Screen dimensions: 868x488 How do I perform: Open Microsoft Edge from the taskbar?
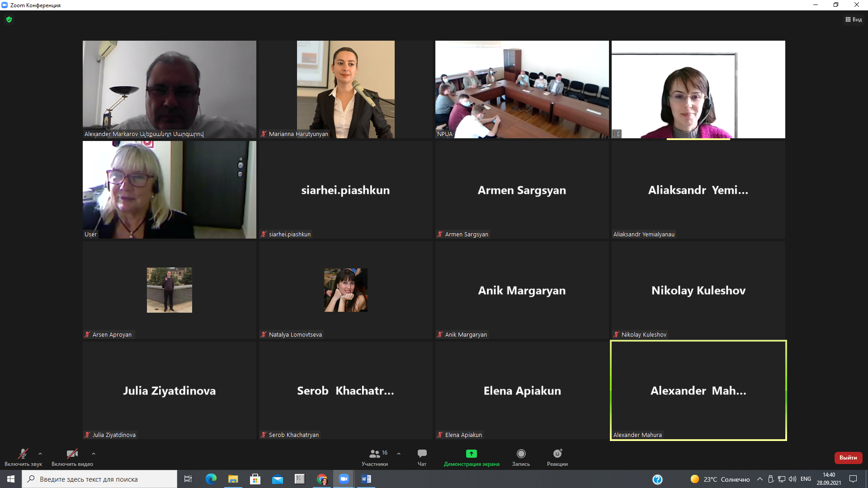click(x=211, y=479)
